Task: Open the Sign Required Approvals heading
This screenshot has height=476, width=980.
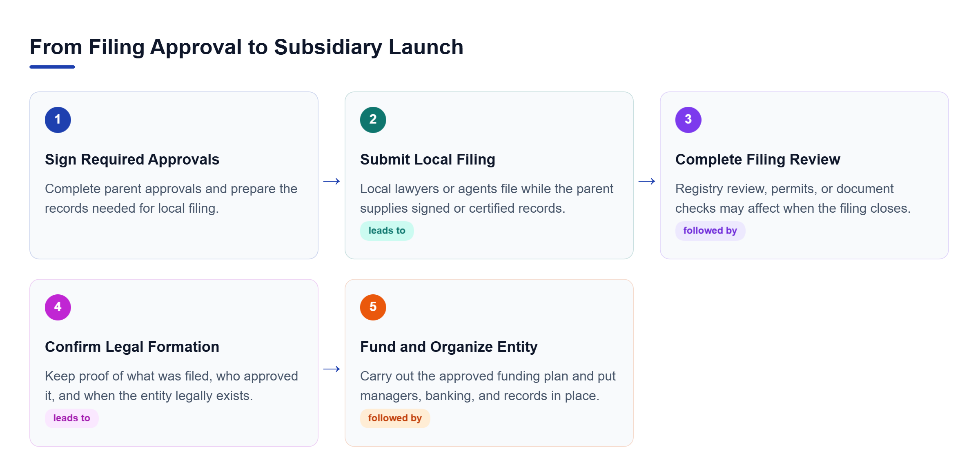Action: (x=132, y=160)
